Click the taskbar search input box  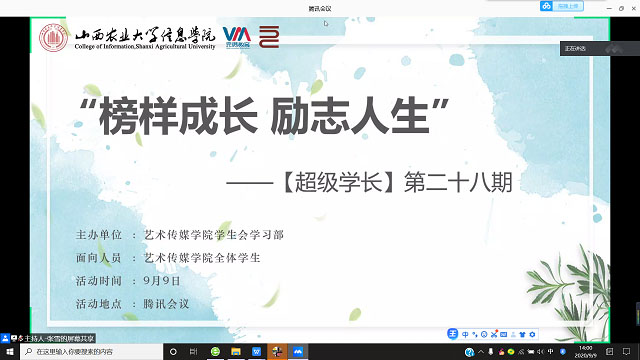click(x=91, y=351)
